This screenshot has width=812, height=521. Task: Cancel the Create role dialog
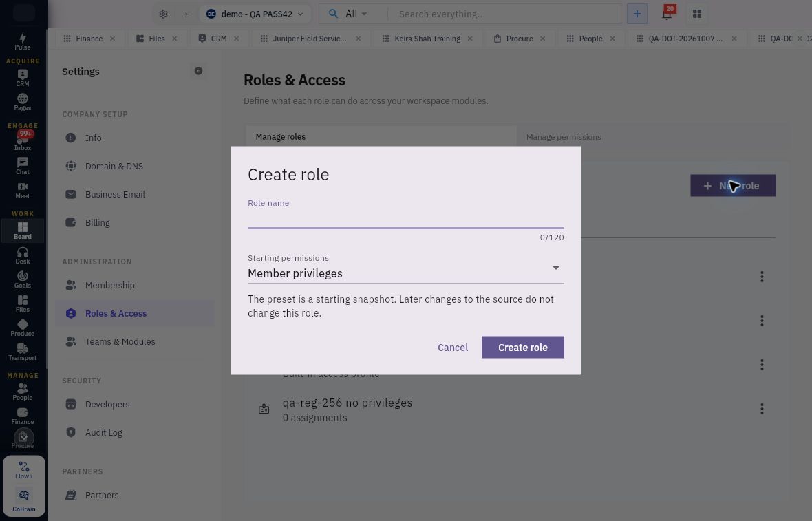(x=453, y=348)
